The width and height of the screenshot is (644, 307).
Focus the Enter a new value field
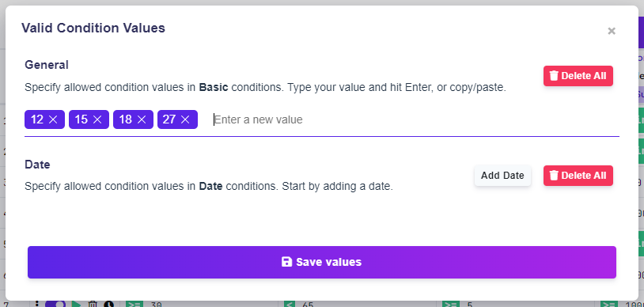click(x=415, y=119)
